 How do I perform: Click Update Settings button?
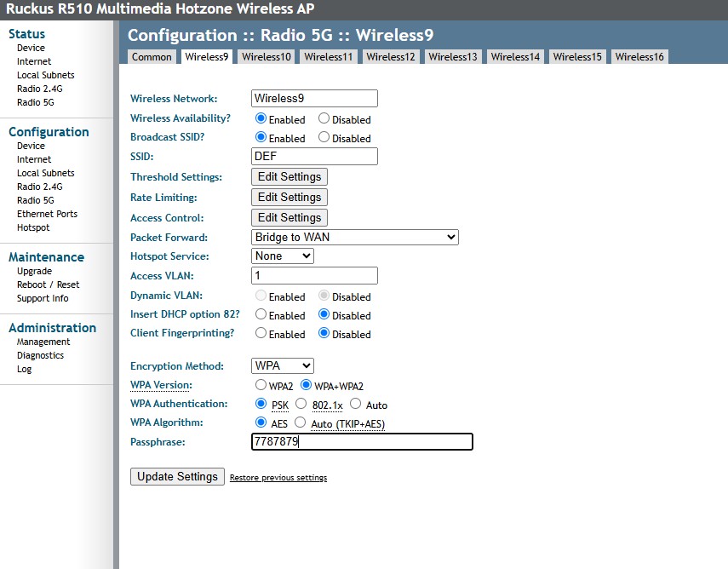coord(177,476)
